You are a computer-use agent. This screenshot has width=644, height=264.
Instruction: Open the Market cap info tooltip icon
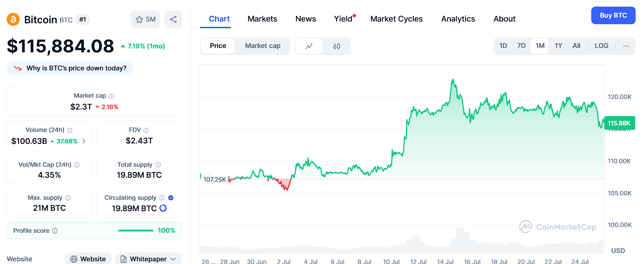[x=111, y=95]
